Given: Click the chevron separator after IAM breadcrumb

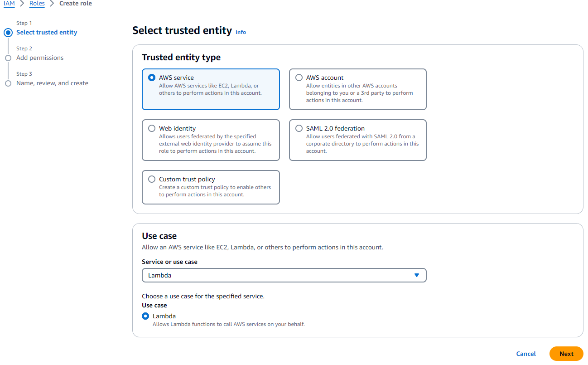Looking at the screenshot, I should 22,4.
